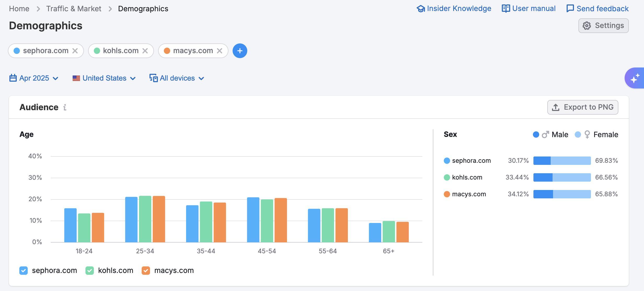
Task: Navigate to the Home breadcrumb
Action: pyautogui.click(x=19, y=9)
